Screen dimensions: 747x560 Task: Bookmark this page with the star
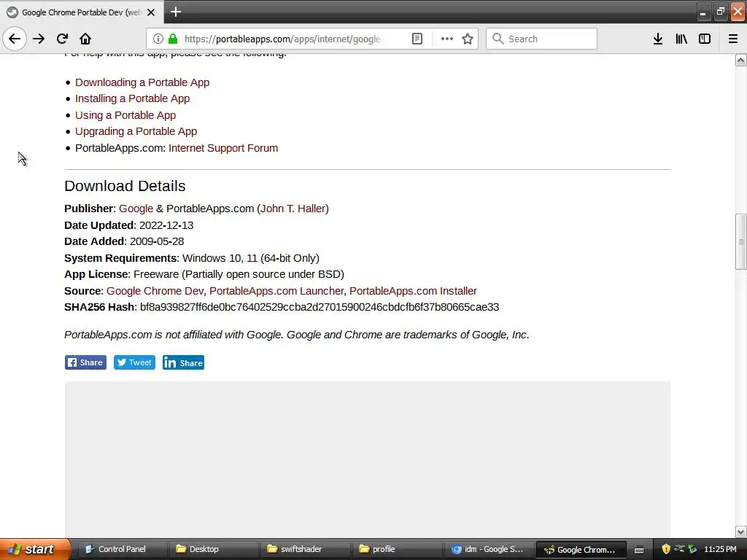[468, 39]
